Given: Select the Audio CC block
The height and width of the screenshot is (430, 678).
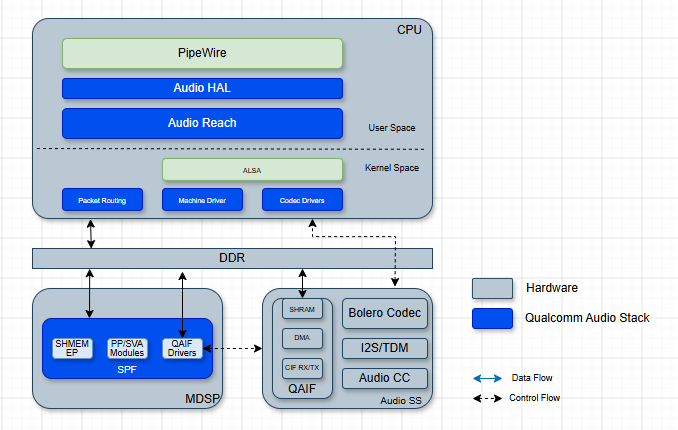Looking at the screenshot, I should [385, 378].
